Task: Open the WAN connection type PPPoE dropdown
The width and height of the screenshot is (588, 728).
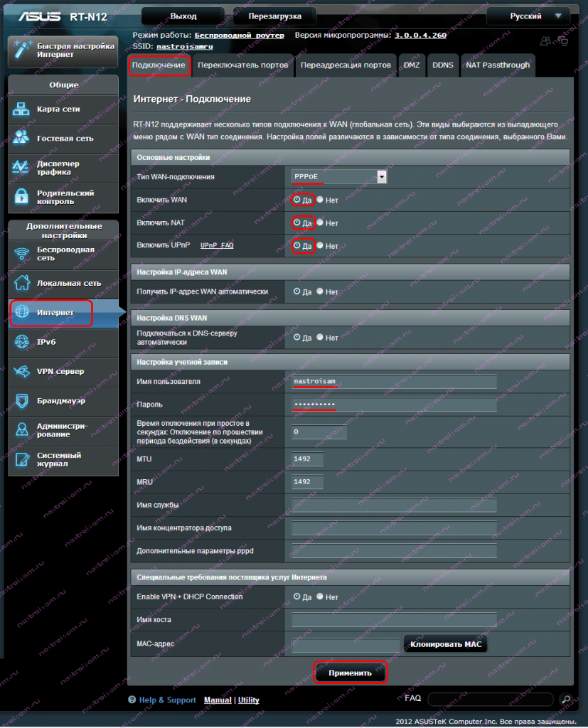Action: tap(339, 176)
